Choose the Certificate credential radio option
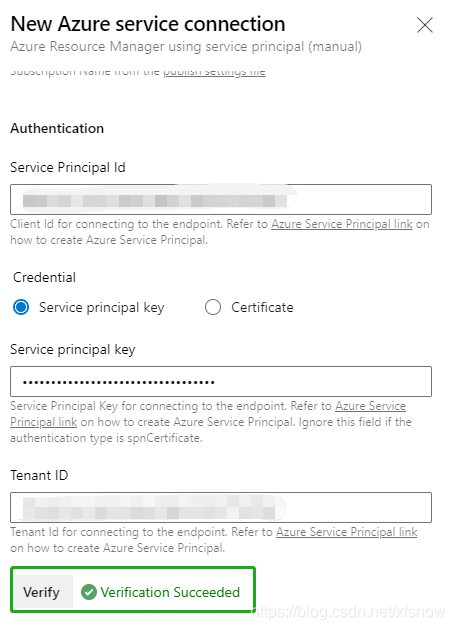The image size is (455, 630). click(213, 307)
